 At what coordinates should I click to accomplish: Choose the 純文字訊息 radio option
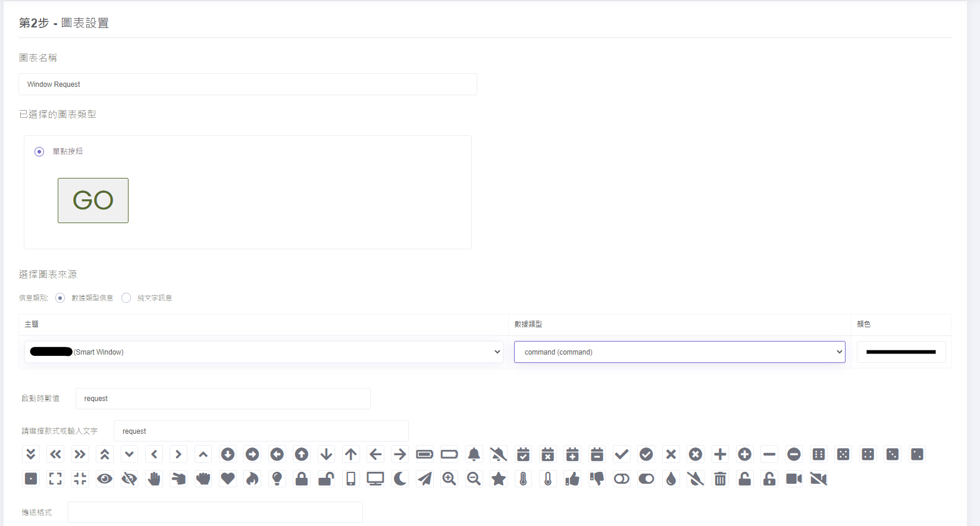click(x=126, y=298)
